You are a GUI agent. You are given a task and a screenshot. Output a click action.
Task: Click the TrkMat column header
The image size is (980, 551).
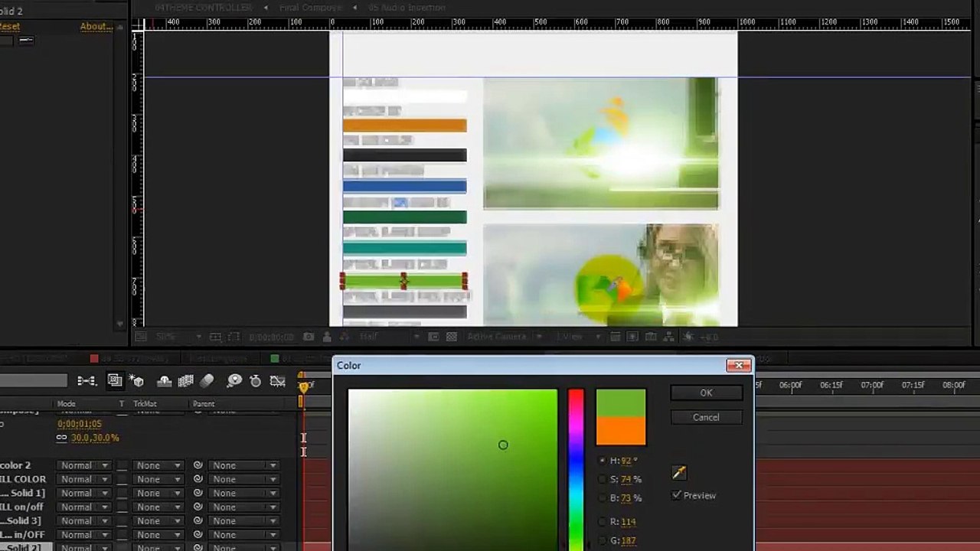(145, 403)
